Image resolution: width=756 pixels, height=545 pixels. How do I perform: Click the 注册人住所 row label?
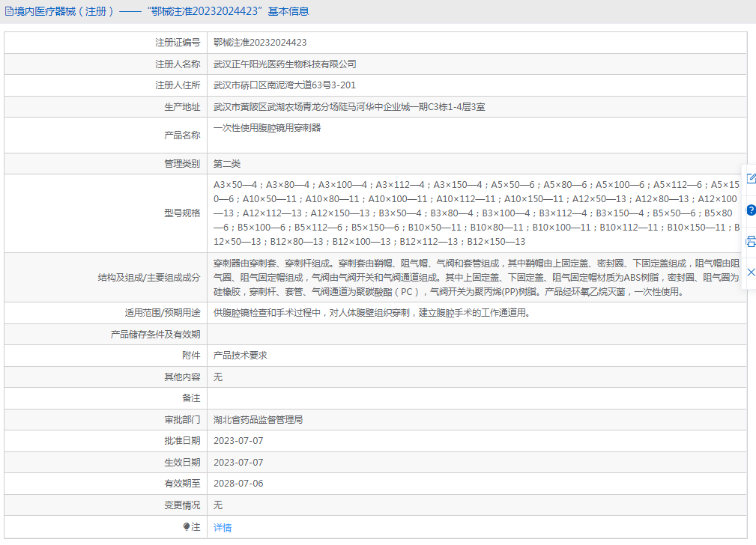[x=178, y=85]
